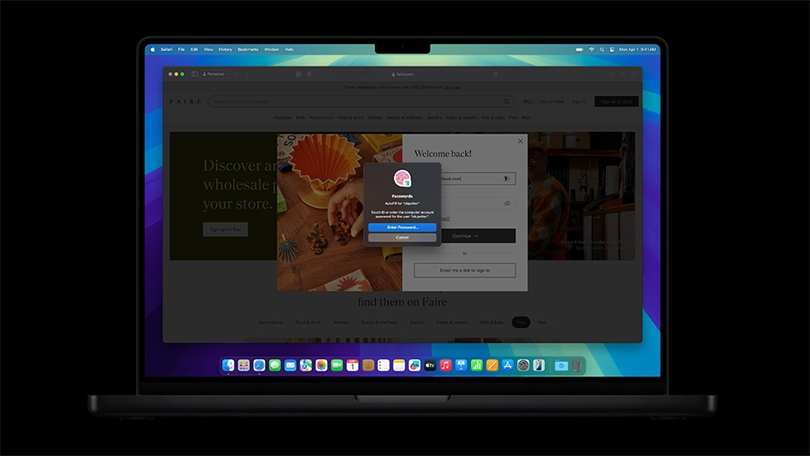
Task: Open the email field autofill key dropdown
Action: [x=507, y=179]
